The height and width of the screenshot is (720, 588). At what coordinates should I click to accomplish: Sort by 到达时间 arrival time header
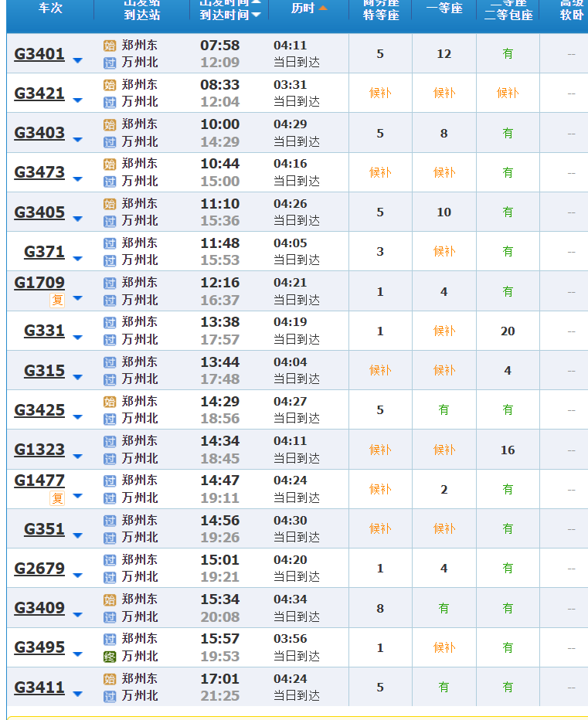click(x=229, y=15)
